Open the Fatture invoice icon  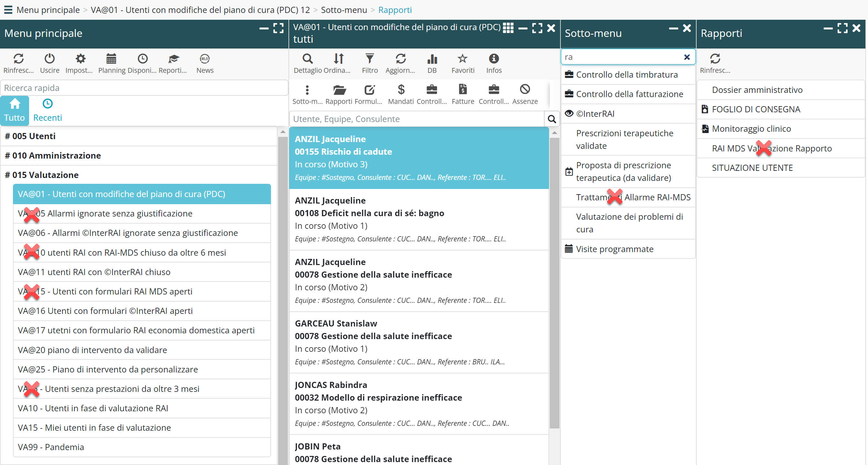point(463,90)
